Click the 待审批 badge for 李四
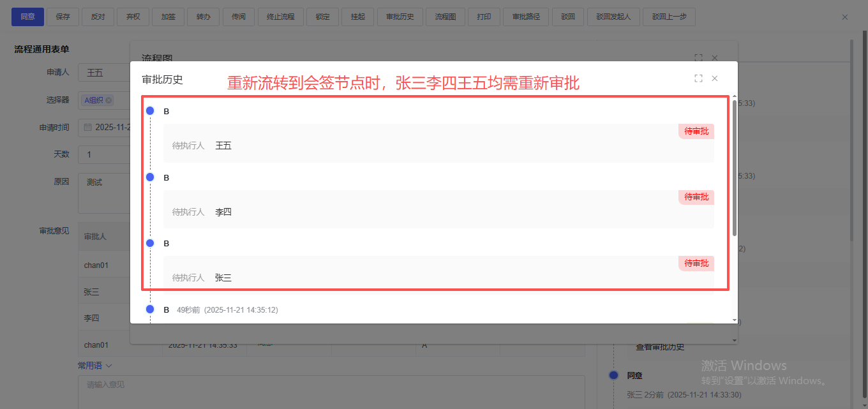Viewport: 868px width, 409px height. click(696, 197)
